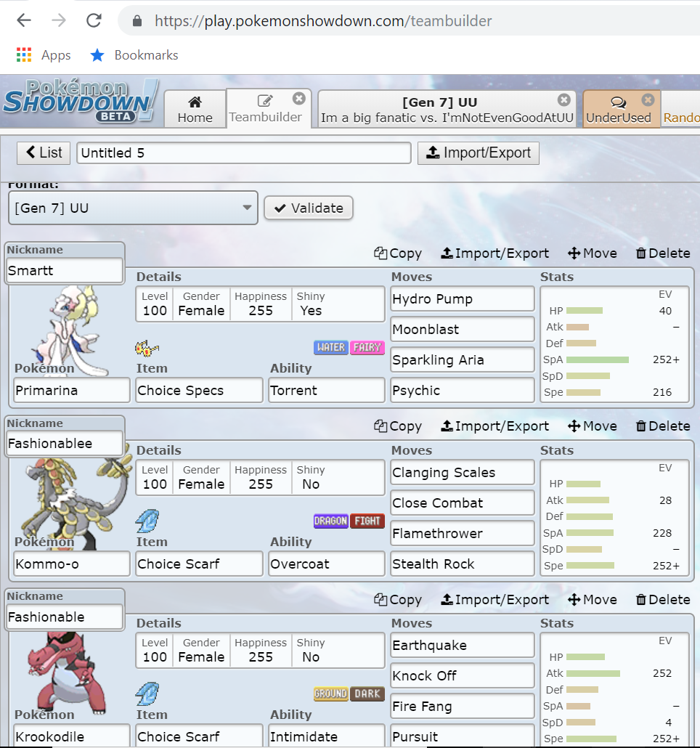Reload the page with refresh icon

(94, 20)
